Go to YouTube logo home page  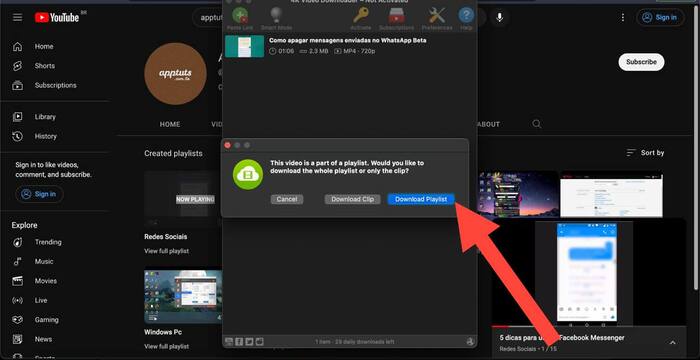pos(57,17)
